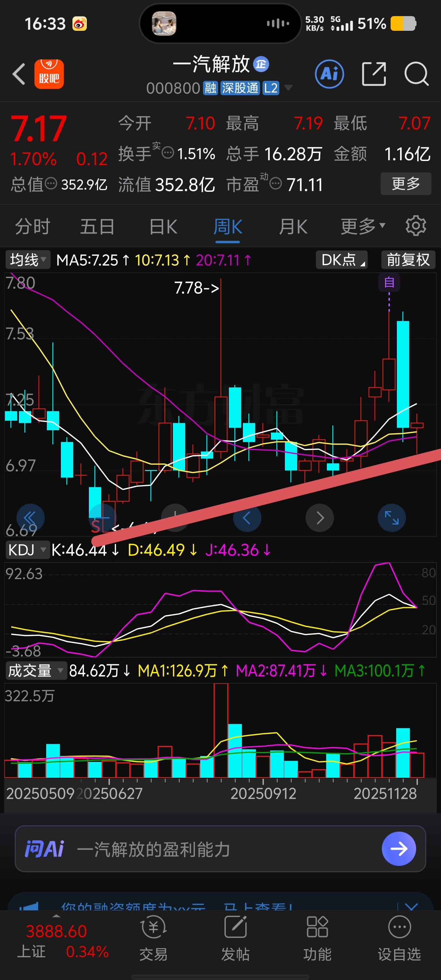Tap the D:46.49 KDJ value
The height and width of the screenshot is (980, 441).
[x=162, y=550]
